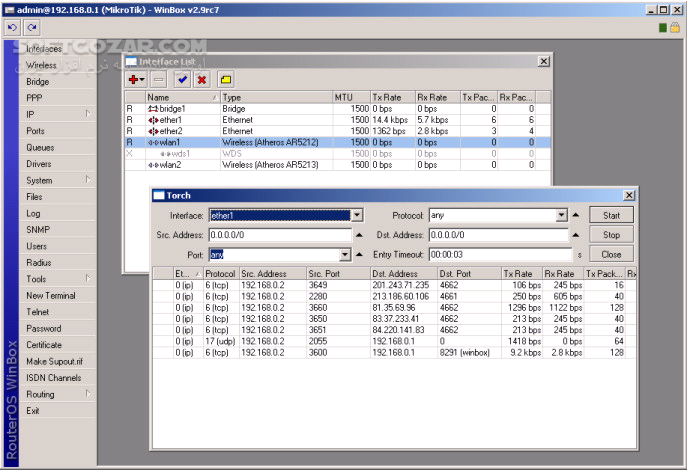Collapse the Dst. Address field triangle
The height and width of the screenshot is (470, 688).
tap(576, 235)
